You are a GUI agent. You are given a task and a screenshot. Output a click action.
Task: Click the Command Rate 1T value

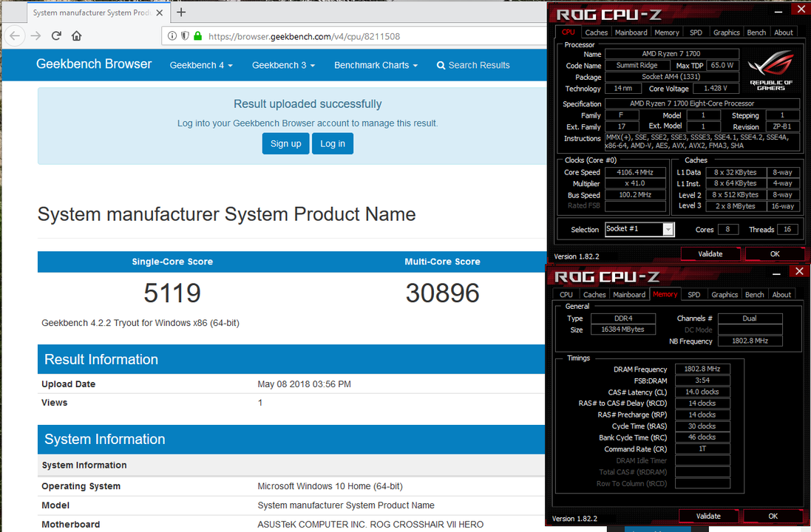(702, 449)
